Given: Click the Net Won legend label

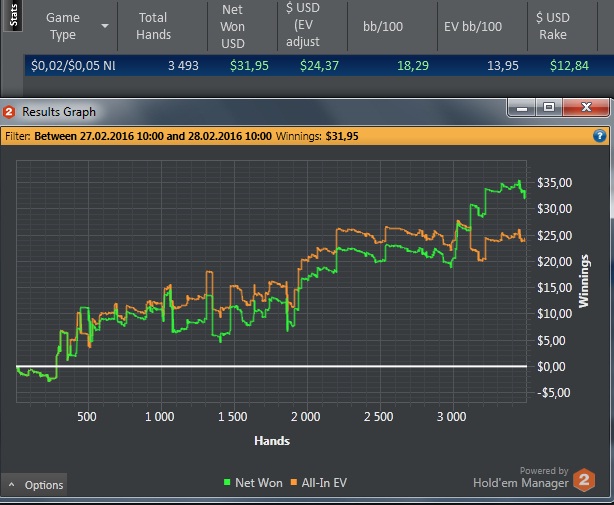Looking at the screenshot, I should click(258, 483).
